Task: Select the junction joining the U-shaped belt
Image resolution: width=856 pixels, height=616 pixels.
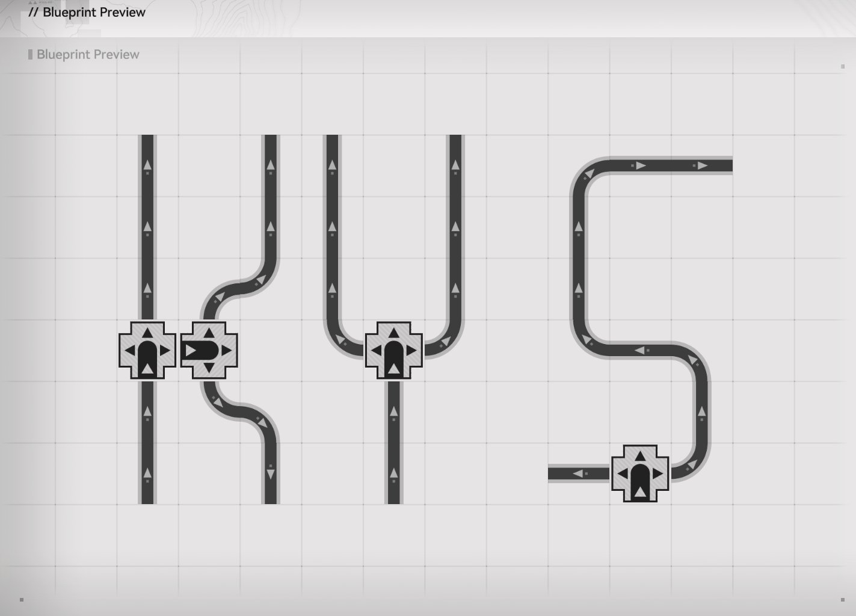Action: tap(393, 350)
